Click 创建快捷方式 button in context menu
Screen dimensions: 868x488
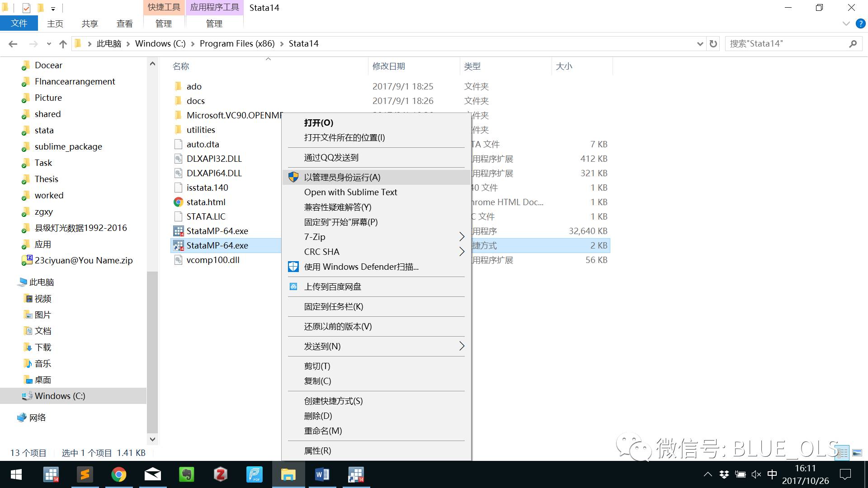tap(333, 401)
